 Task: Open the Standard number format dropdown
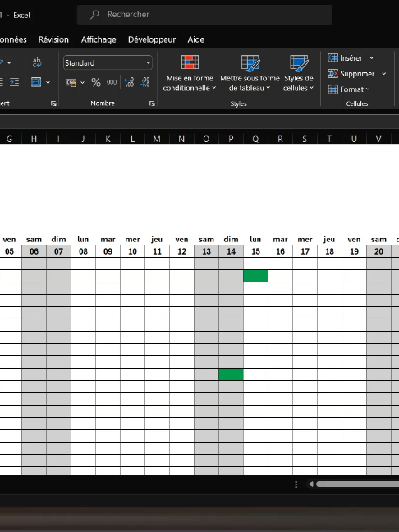pyautogui.click(x=108, y=62)
